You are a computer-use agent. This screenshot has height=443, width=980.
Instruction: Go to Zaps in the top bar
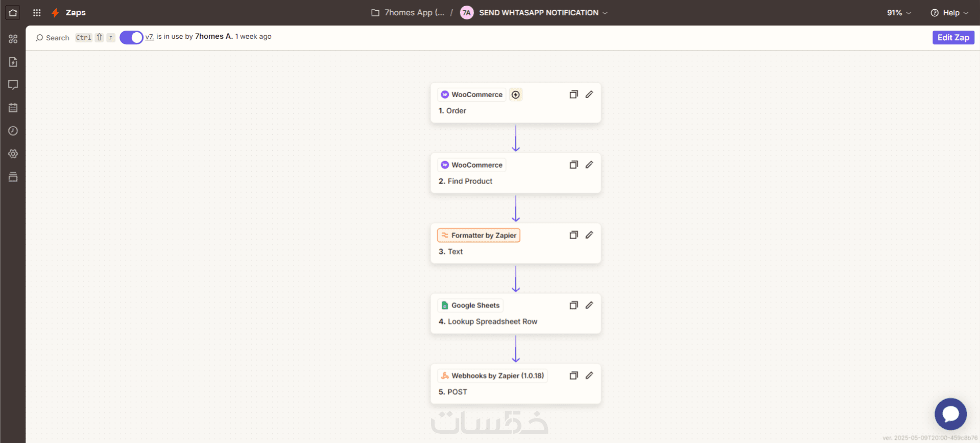coord(75,13)
